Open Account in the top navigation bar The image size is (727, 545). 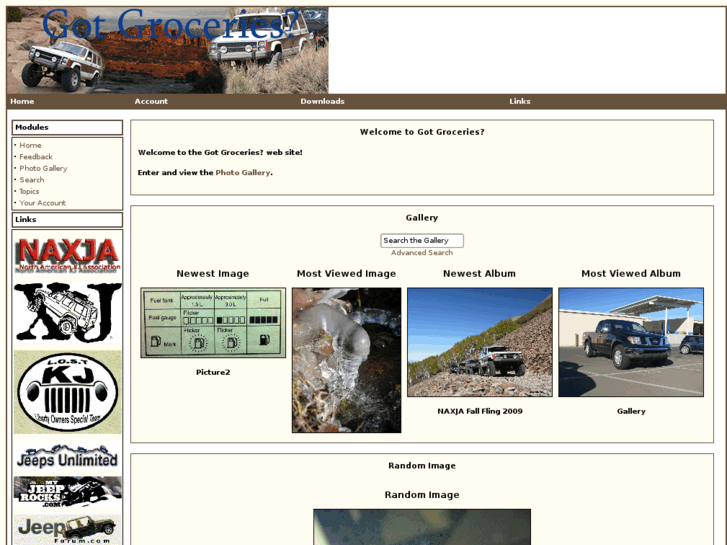(151, 101)
